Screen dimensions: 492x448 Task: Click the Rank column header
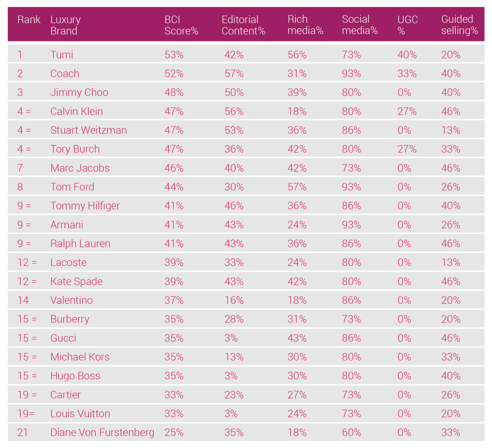pyautogui.click(x=29, y=20)
